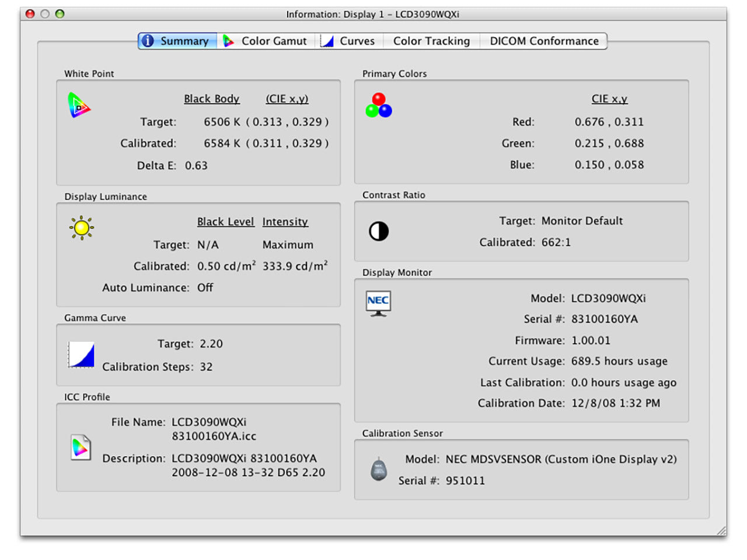Screen dimensions: 747x560
Task: Click the Calibration Sensor device icon
Action: 379,469
